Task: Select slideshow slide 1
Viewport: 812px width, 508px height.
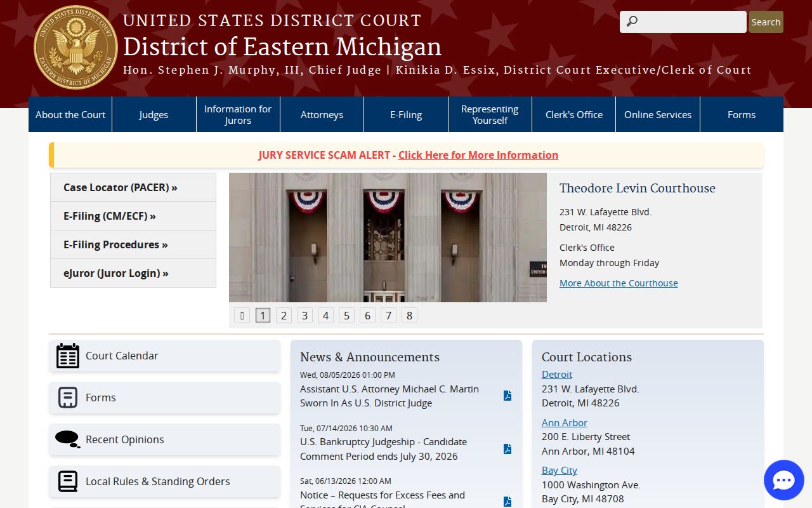Action: (x=263, y=316)
